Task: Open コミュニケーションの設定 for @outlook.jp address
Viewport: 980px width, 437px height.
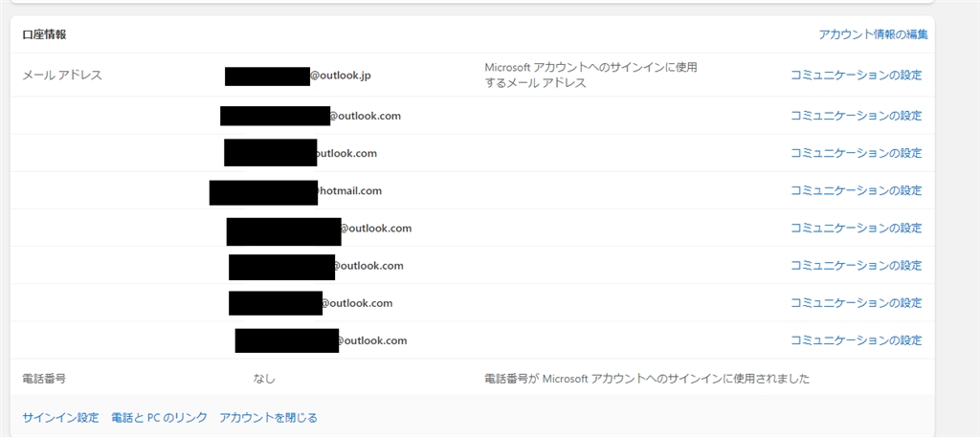Action: [x=857, y=75]
